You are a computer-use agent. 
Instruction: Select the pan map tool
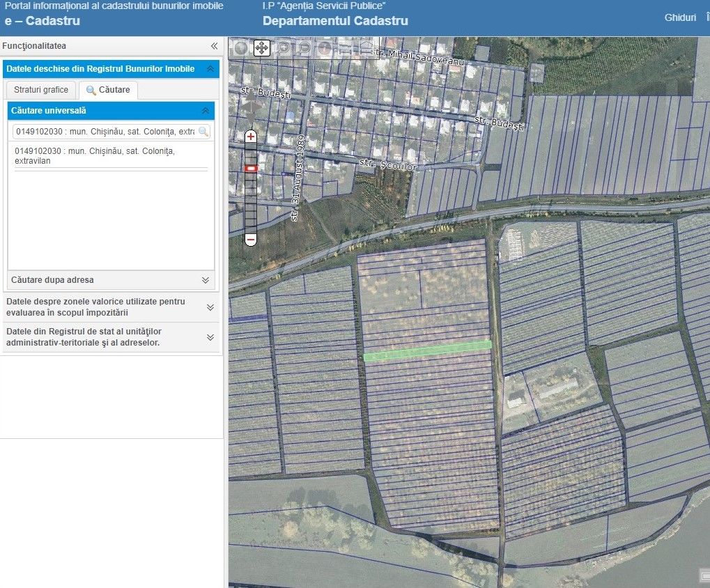point(262,48)
